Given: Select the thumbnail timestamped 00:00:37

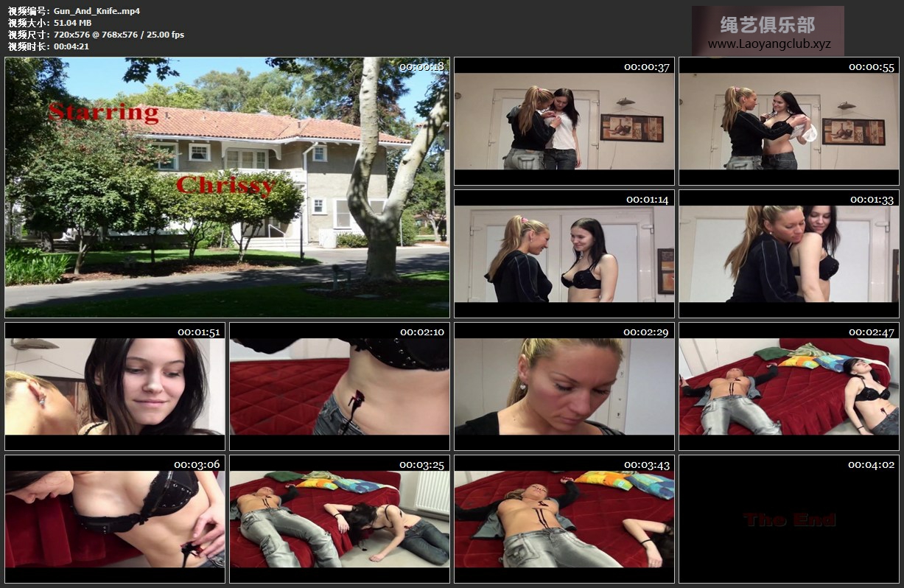Looking at the screenshot, I should tap(564, 121).
